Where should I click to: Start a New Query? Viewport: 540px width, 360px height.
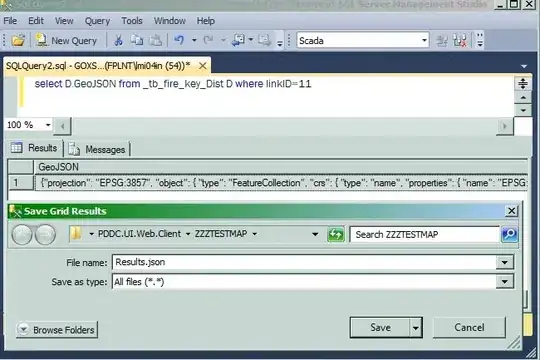tap(66, 41)
